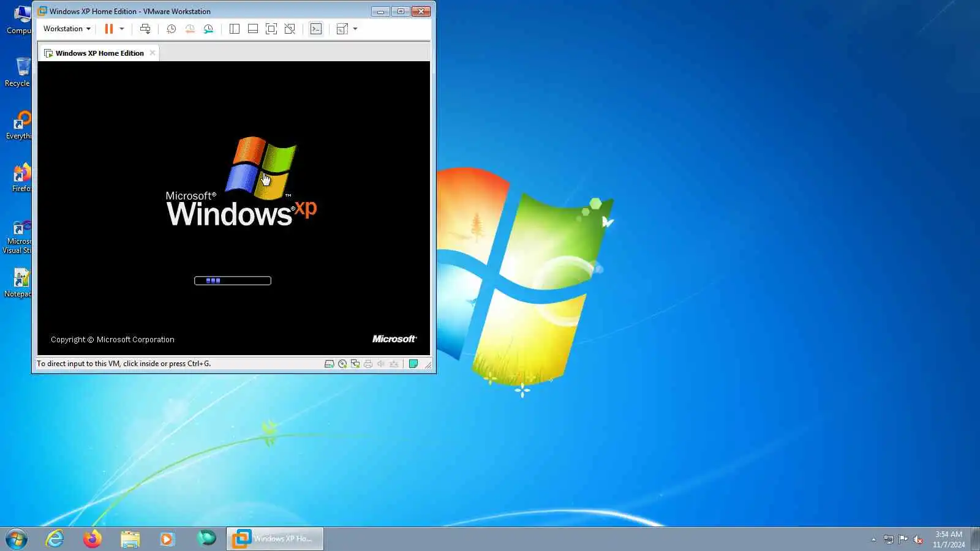
Task: Expand the stretch guest dropdown arrow
Action: tap(355, 29)
